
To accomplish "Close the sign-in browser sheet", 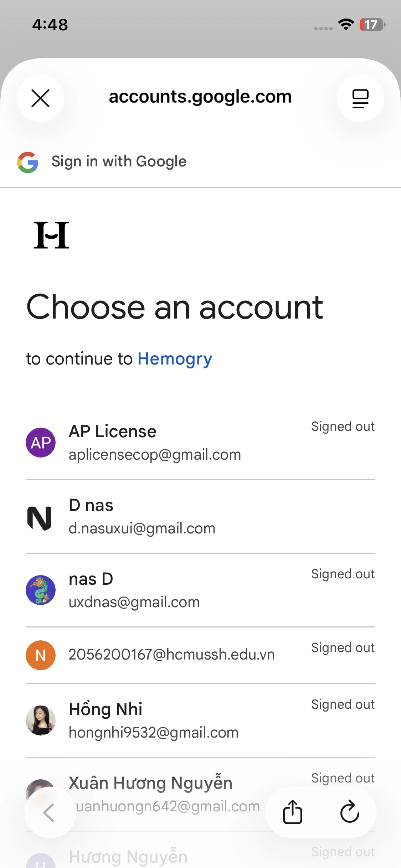I will [41, 98].
